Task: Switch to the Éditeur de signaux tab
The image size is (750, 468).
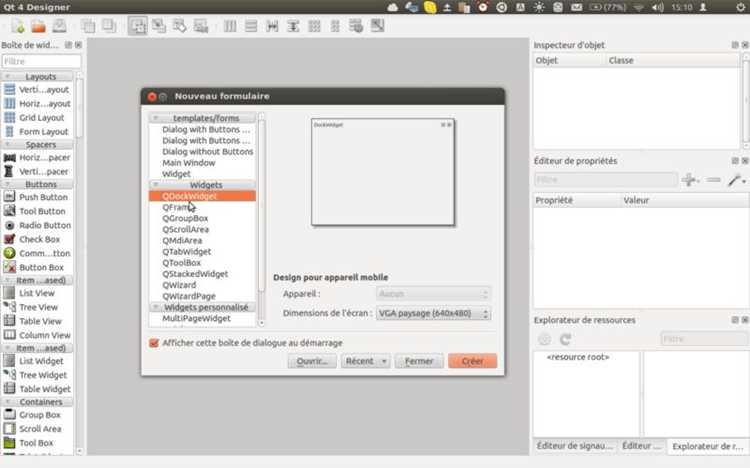Action: (x=574, y=446)
